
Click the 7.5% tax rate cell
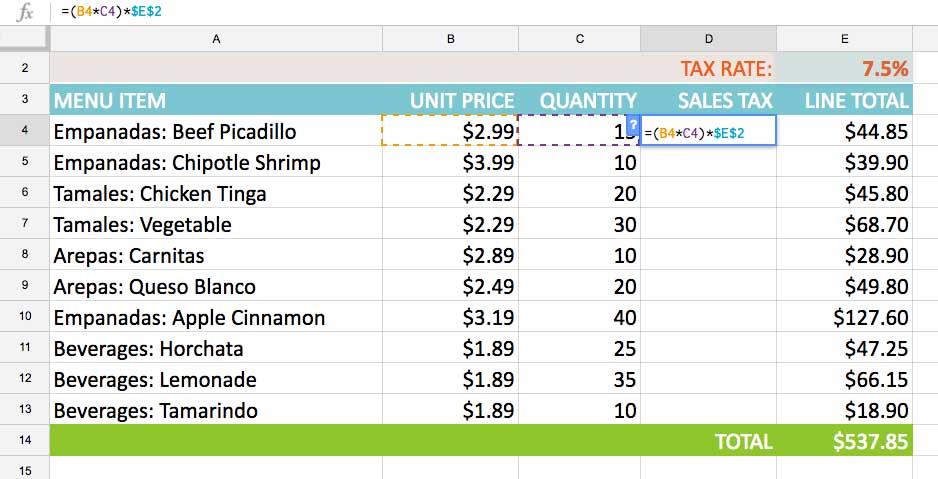[x=844, y=68]
